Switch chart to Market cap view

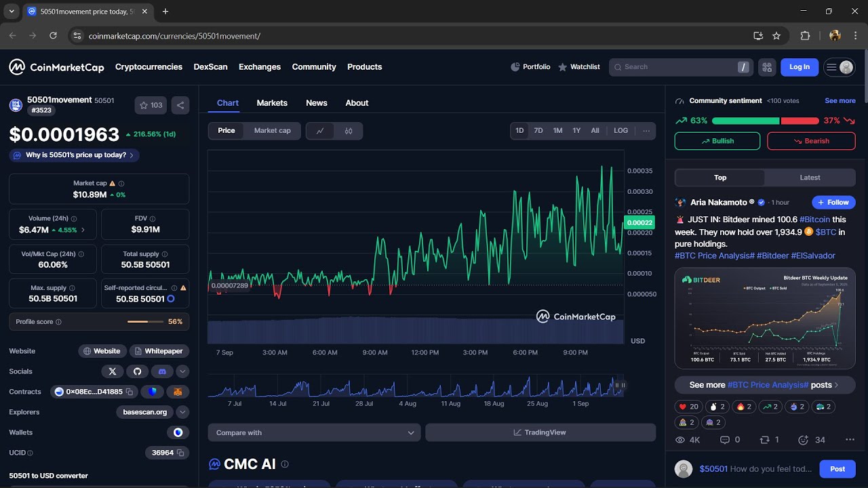pos(273,131)
